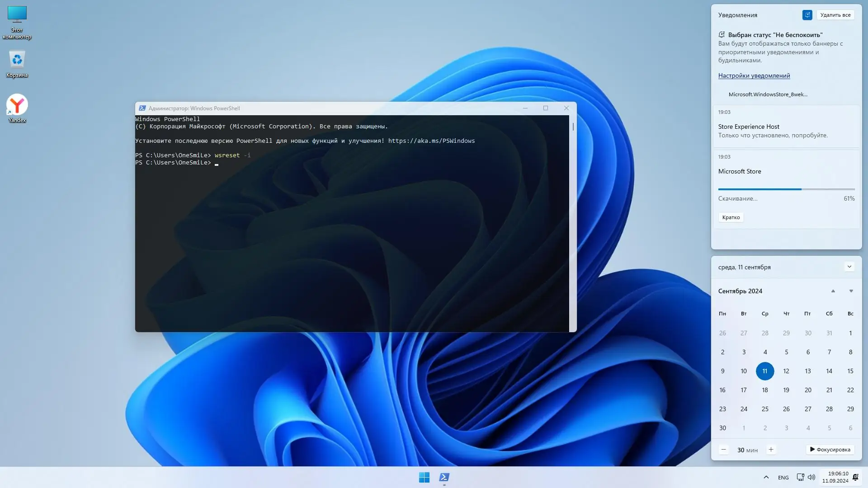Go to next month with the down arrow
This screenshot has width=868, height=488.
[x=851, y=291]
